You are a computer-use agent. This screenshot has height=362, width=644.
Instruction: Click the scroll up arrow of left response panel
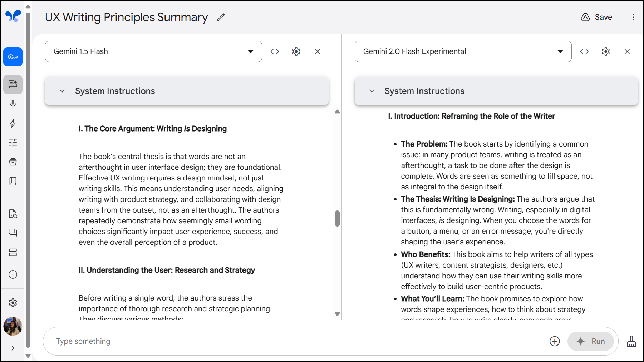click(337, 112)
